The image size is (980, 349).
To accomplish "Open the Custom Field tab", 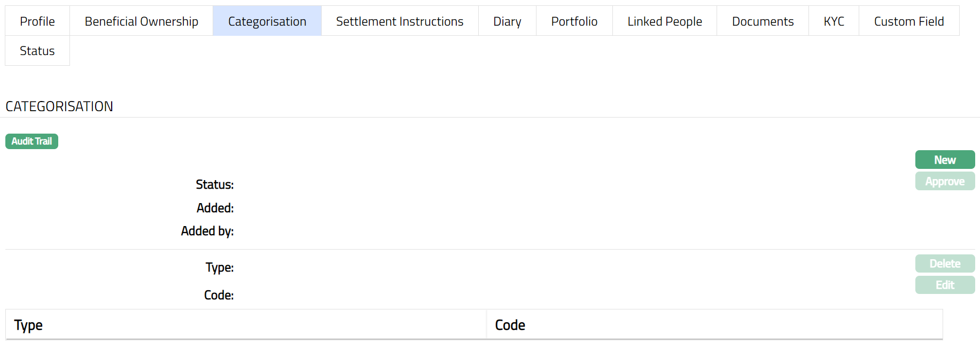I will click(909, 21).
